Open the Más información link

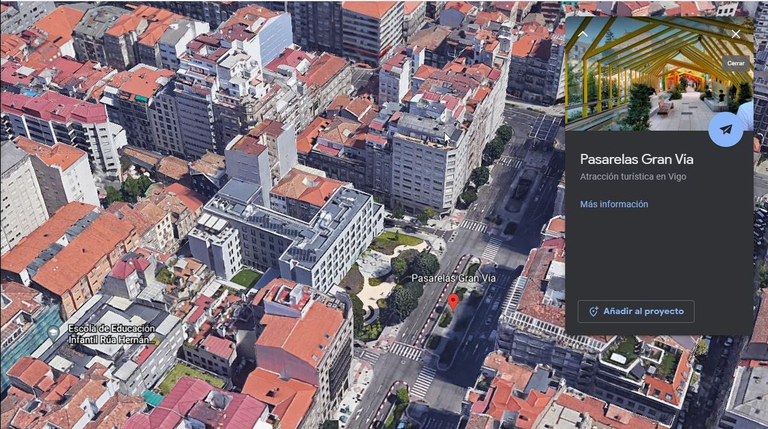pos(614,204)
